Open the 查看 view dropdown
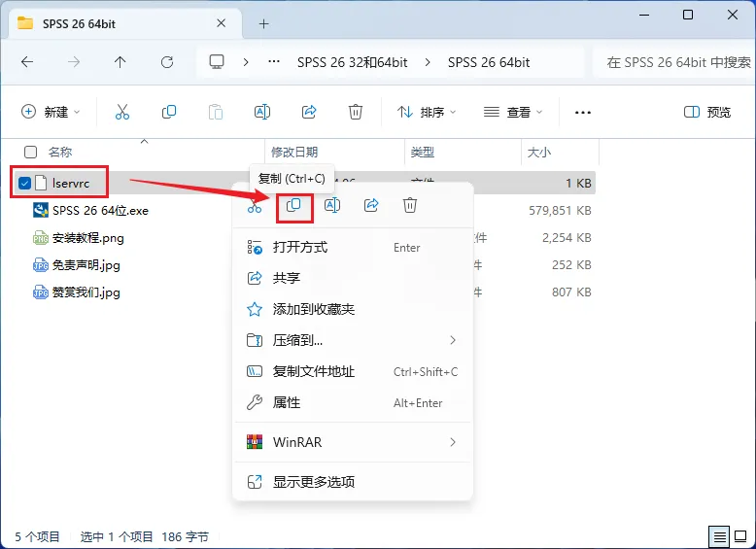The width and height of the screenshot is (756, 549). pyautogui.click(x=513, y=113)
